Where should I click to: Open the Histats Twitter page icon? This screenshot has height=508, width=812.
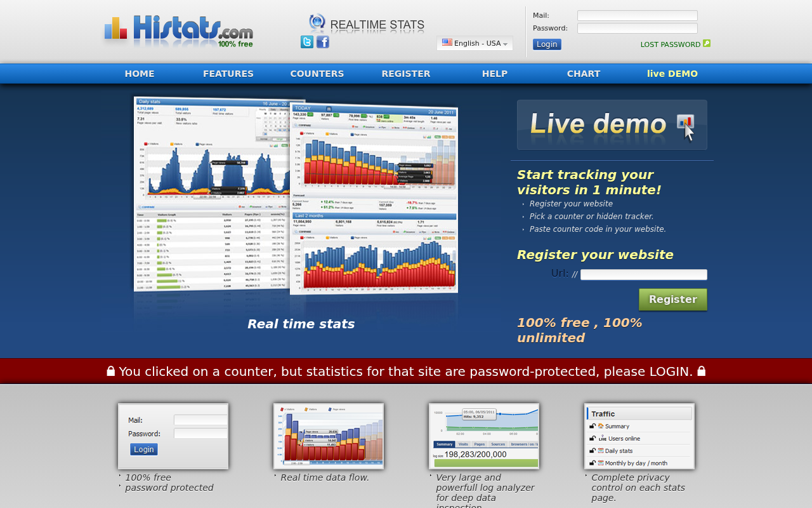[307, 42]
